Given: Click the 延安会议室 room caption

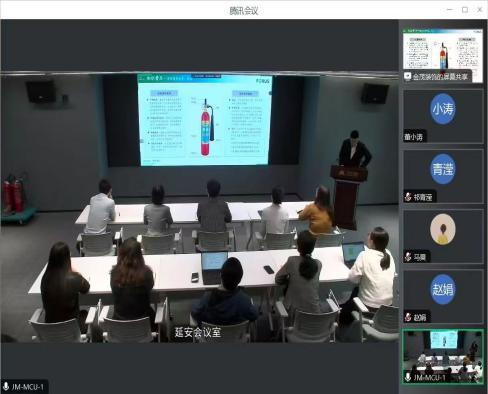Looking at the screenshot, I should coord(198,332).
